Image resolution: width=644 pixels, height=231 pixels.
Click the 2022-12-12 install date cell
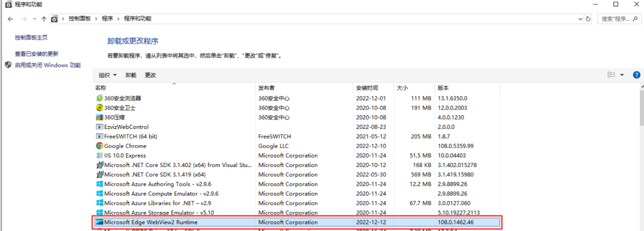[x=371, y=222]
